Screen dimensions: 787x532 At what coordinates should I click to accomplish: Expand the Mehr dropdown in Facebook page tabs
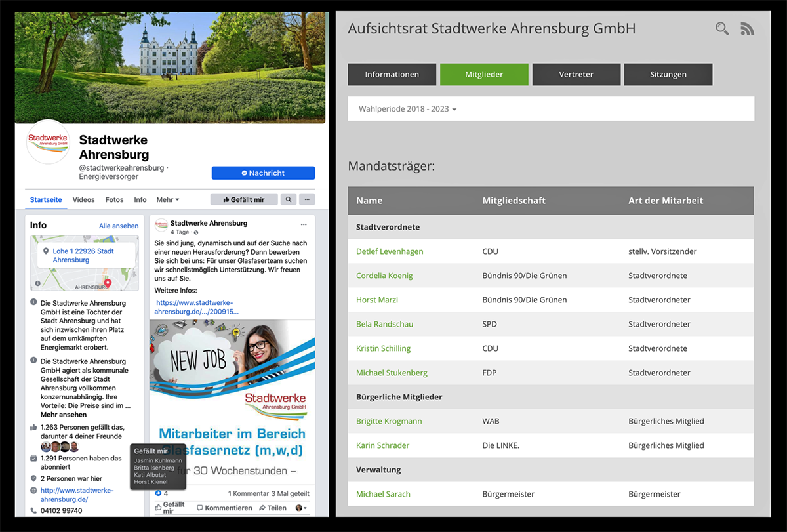click(x=167, y=199)
